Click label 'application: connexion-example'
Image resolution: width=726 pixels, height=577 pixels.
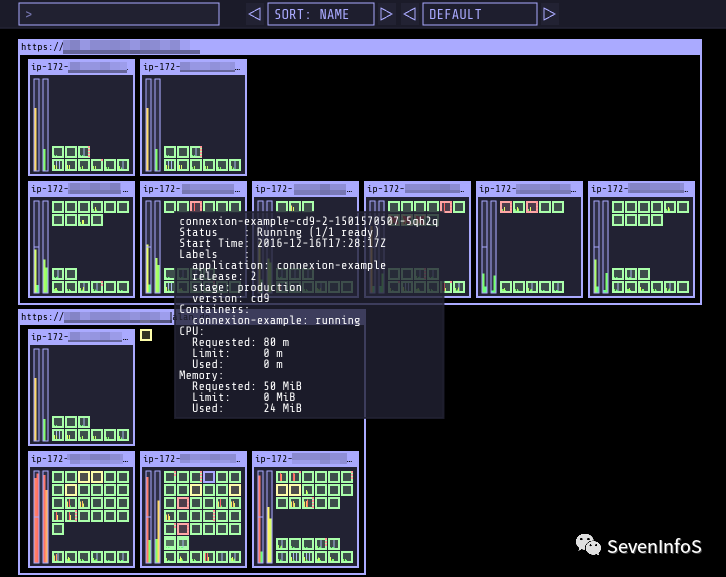coord(289,265)
